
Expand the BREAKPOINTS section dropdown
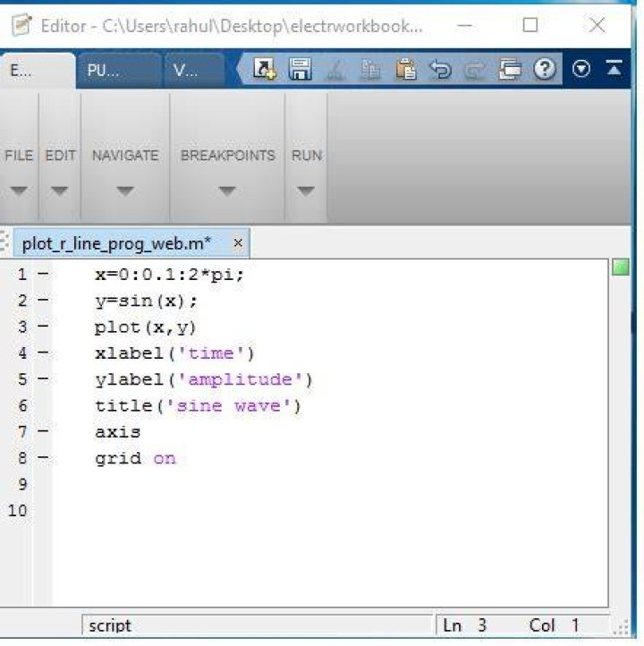tap(227, 191)
